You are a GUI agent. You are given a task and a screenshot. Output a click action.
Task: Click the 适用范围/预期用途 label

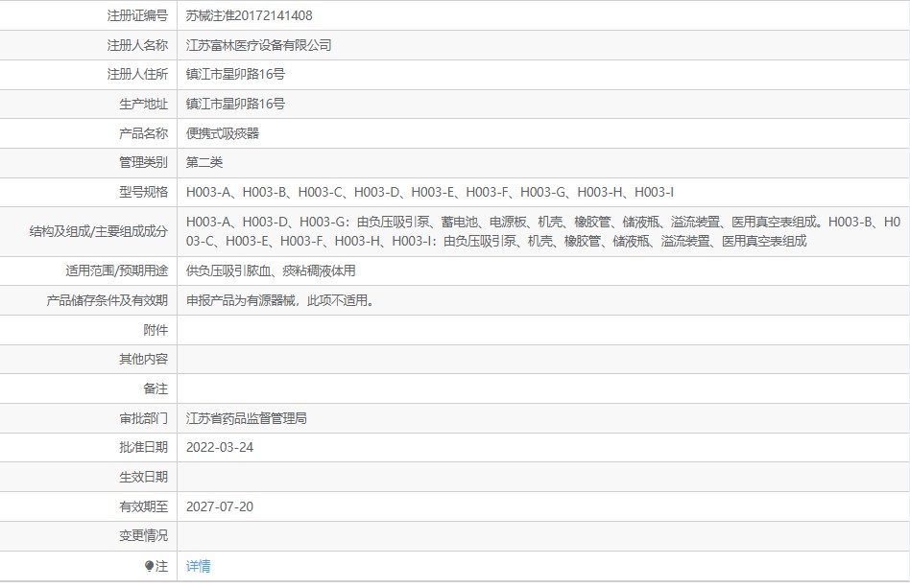[x=117, y=270]
